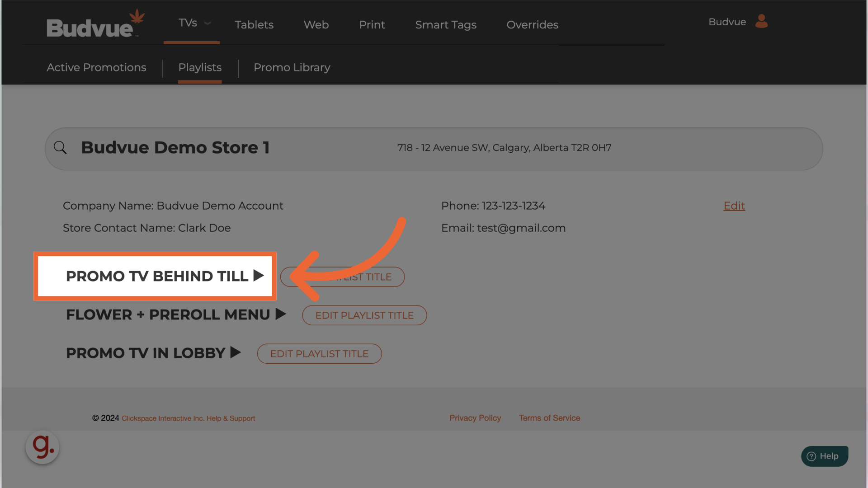Image resolution: width=868 pixels, height=488 pixels.
Task: Open the Smart Tags menu
Action: [x=445, y=25]
